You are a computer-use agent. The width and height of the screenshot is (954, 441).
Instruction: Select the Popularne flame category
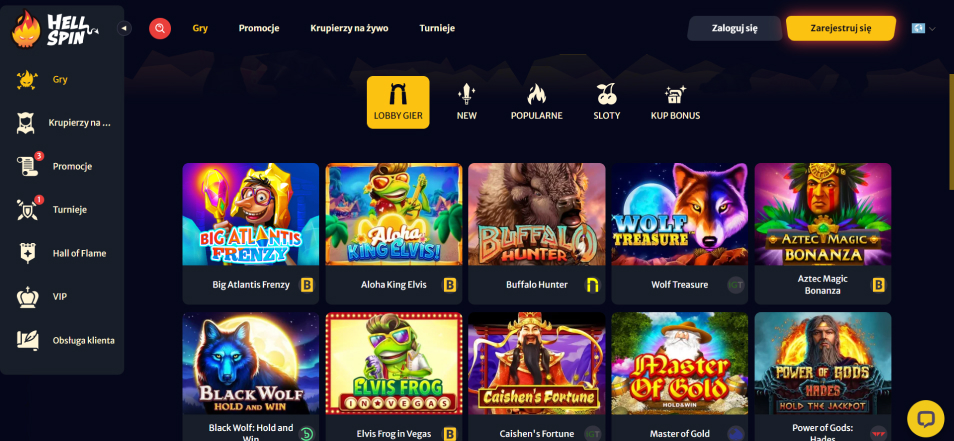point(537,102)
